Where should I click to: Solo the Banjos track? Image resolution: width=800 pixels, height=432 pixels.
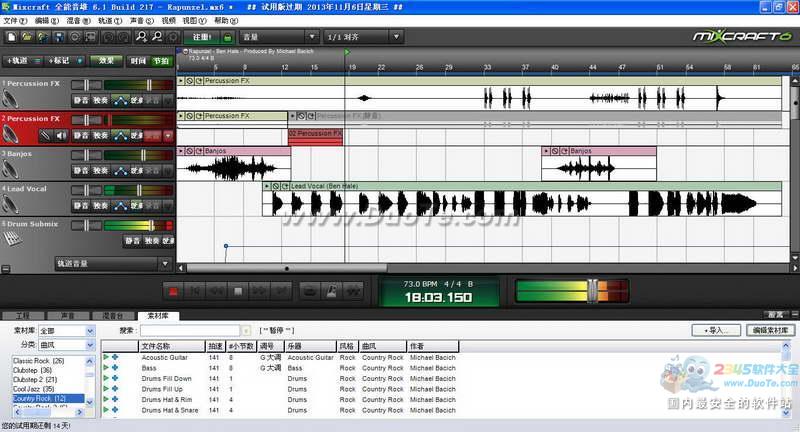(x=101, y=171)
